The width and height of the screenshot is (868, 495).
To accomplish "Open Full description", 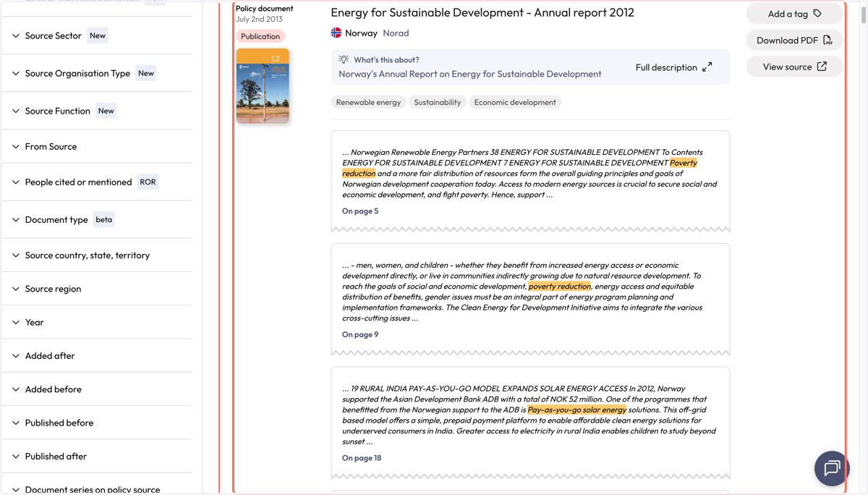I will 673,67.
